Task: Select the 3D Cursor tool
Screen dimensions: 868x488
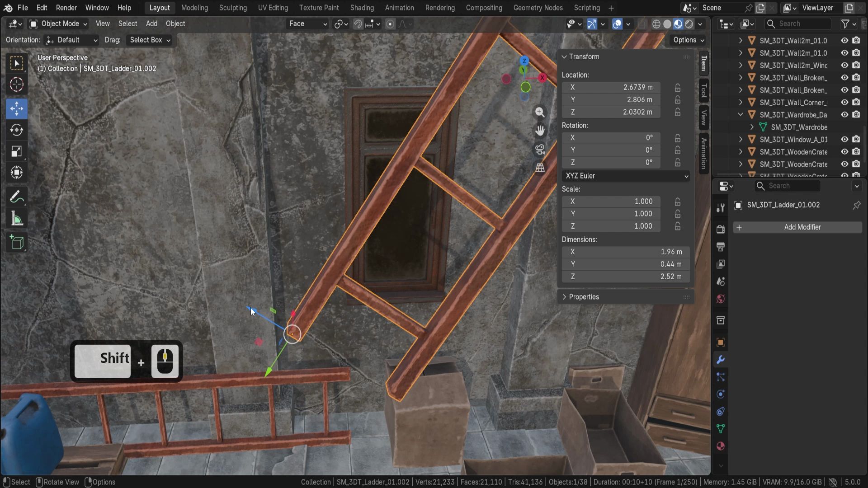Action: pos(17,84)
